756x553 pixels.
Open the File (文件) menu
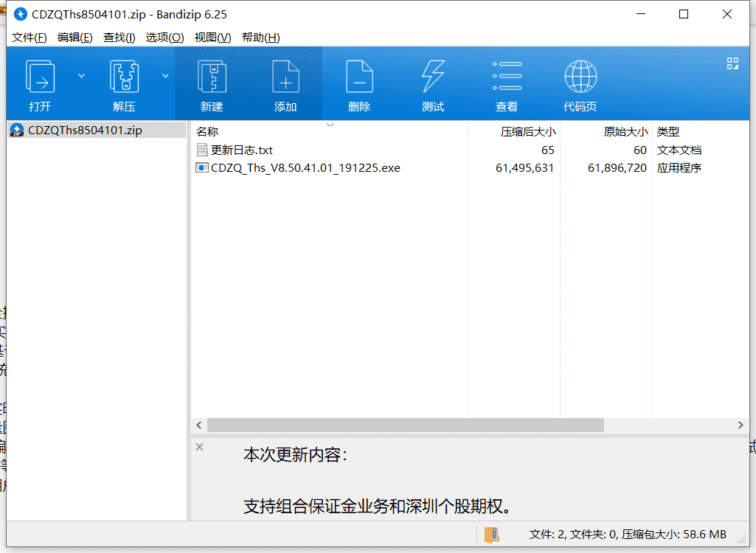(29, 38)
